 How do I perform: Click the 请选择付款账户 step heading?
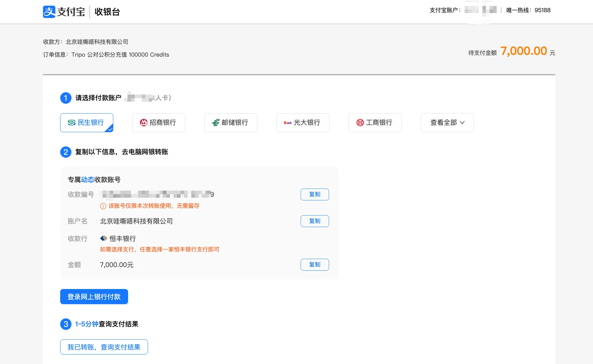98,98
